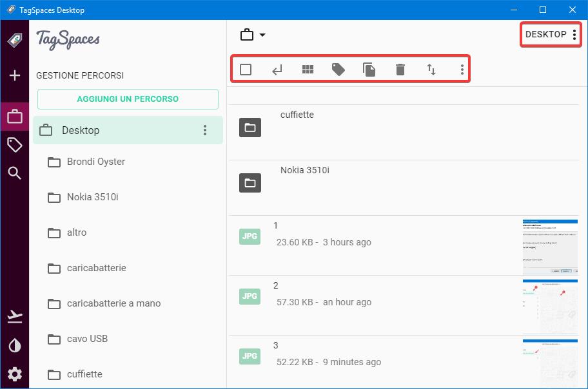Click the GESTIONE PERCORSI heading
This screenshot has height=389, width=588.
coord(80,75)
